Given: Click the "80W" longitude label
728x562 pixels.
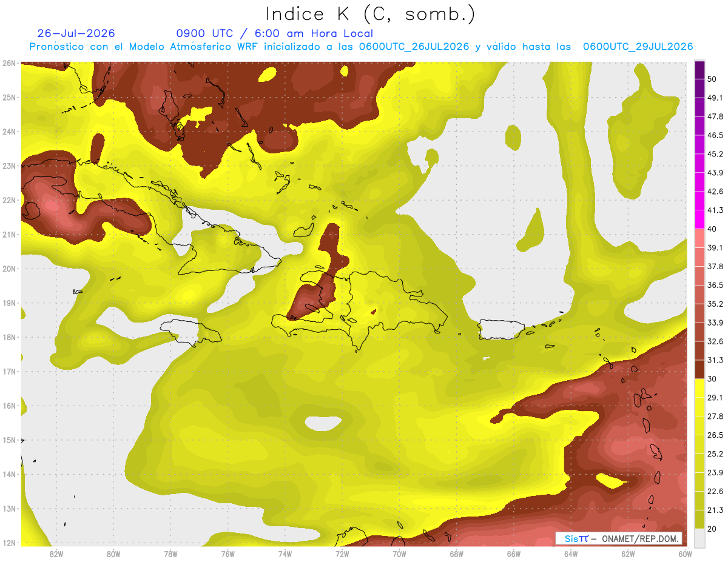Looking at the screenshot, I should pyautogui.click(x=113, y=554).
